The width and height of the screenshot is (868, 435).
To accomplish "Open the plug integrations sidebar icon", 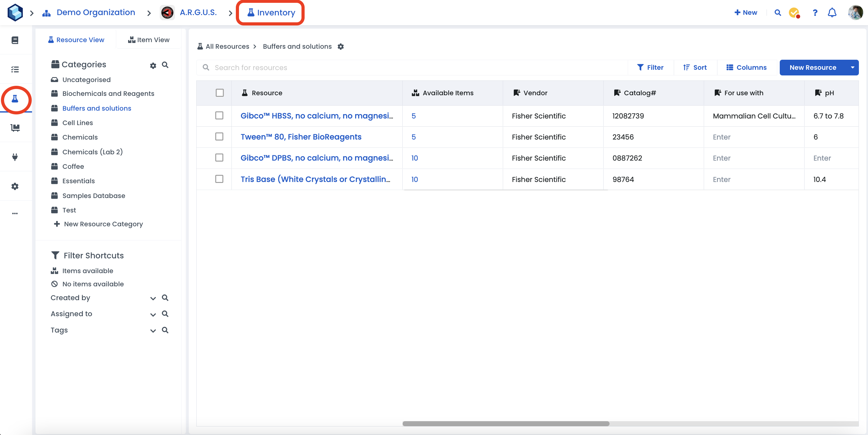I will point(15,157).
